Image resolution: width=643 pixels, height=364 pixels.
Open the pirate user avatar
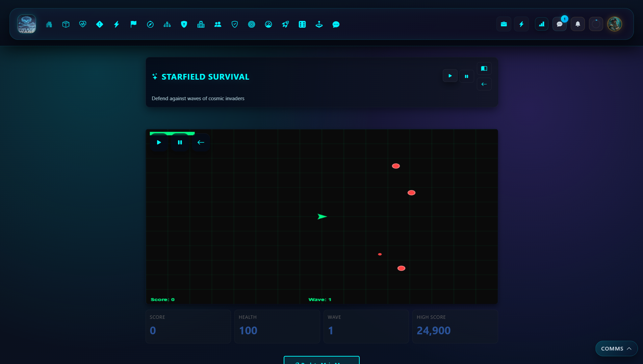click(614, 24)
